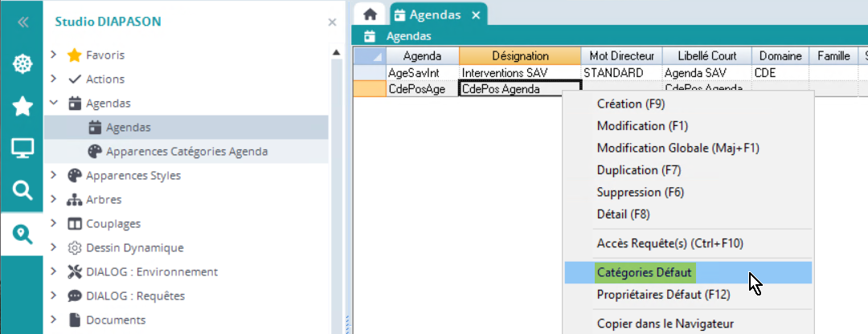Select the highlighted location search icon
This screenshot has width=868, height=334.
(x=22, y=234)
